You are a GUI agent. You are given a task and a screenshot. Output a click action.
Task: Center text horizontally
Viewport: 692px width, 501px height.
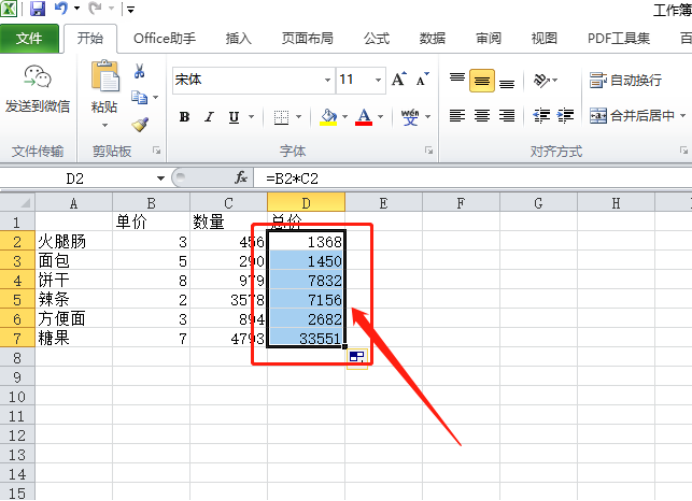pyautogui.click(x=482, y=116)
